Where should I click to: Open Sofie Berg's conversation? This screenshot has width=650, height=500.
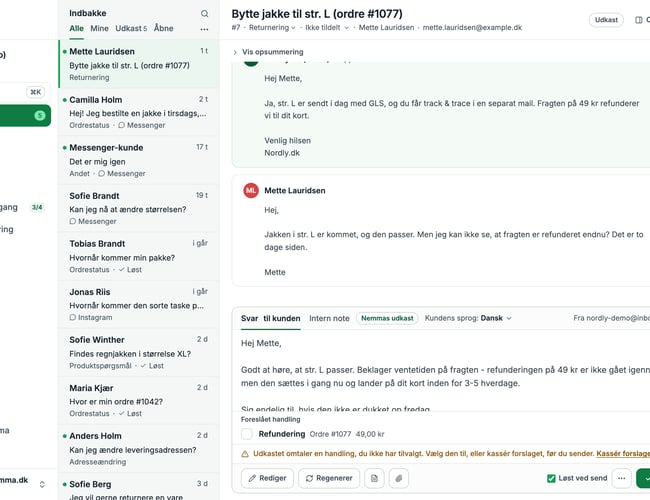tap(139, 487)
